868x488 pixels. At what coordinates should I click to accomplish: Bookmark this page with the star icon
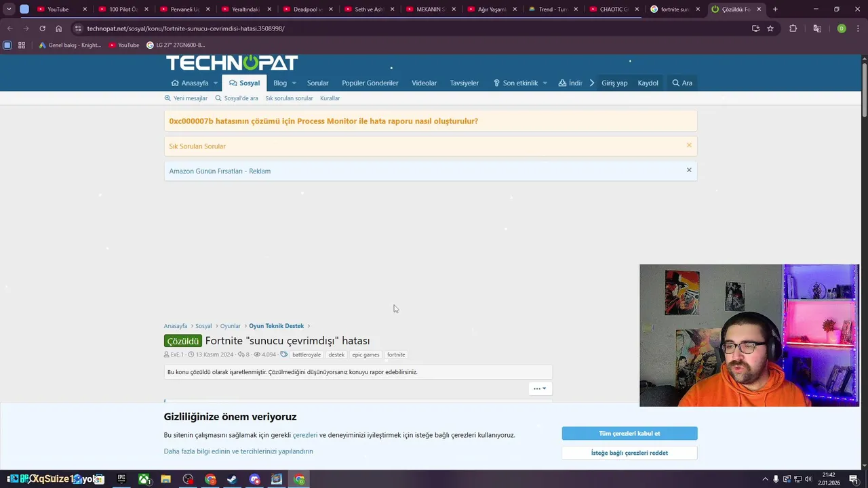point(770,28)
